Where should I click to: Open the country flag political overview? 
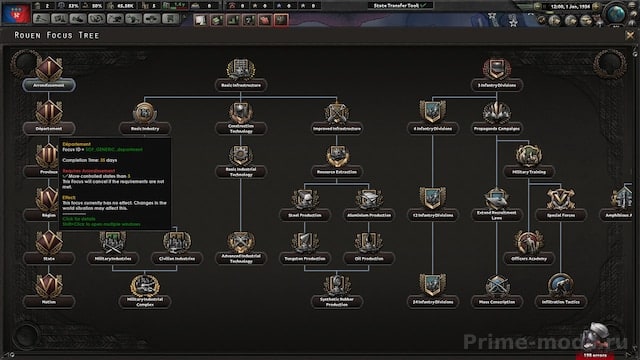pyautogui.click(x=16, y=13)
